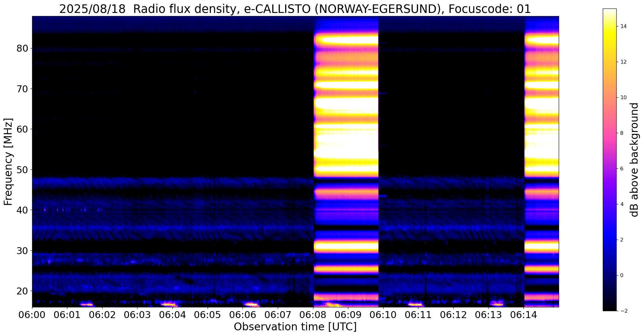The width and height of the screenshot is (644, 336).
Task: Click the colorbar tick label 8
Action: (622, 133)
